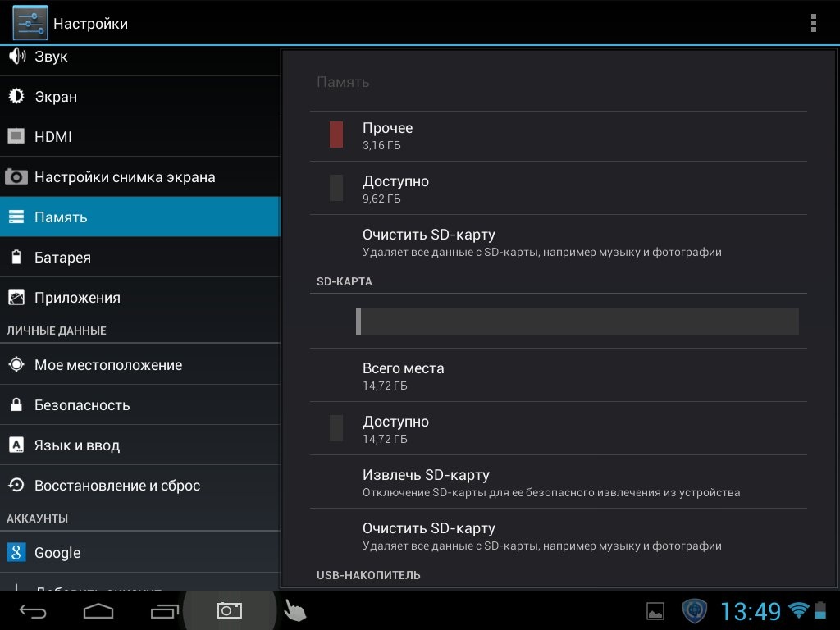Tap the Settings app icon in header
This screenshot has height=630, width=840.
coord(30,23)
